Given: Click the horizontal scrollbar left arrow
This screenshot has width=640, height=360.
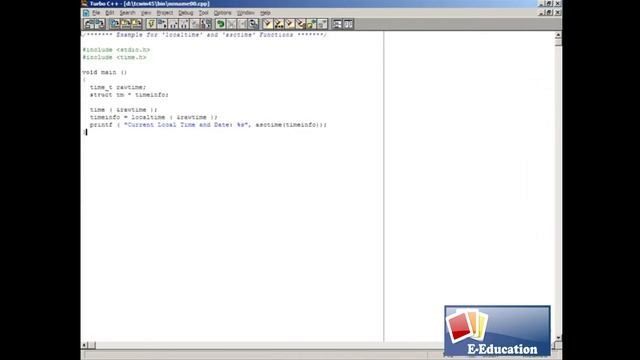Looking at the screenshot, I should point(84,345).
